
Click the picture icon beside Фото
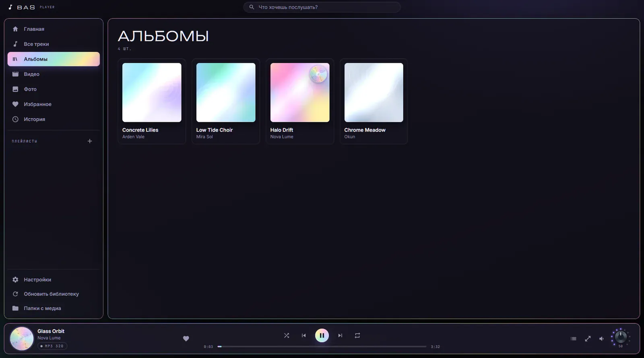pos(15,89)
